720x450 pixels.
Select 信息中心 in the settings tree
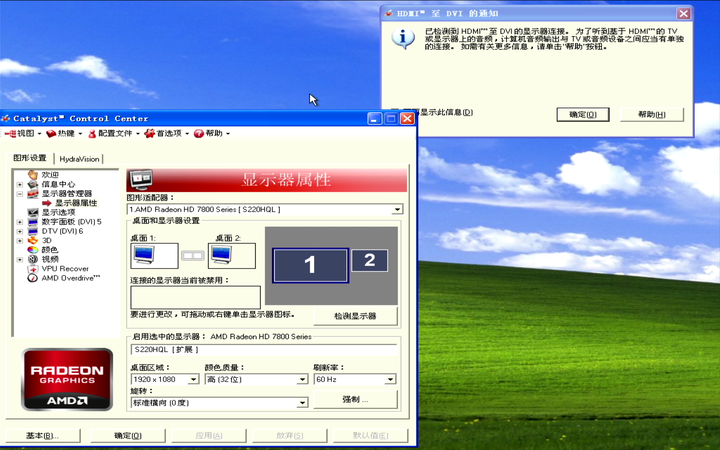pyautogui.click(x=58, y=184)
